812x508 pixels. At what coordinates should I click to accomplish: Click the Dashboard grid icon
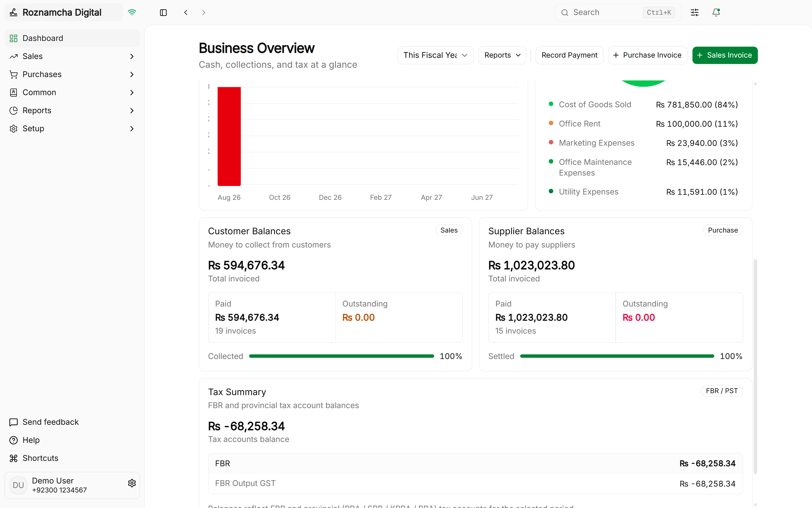point(14,38)
